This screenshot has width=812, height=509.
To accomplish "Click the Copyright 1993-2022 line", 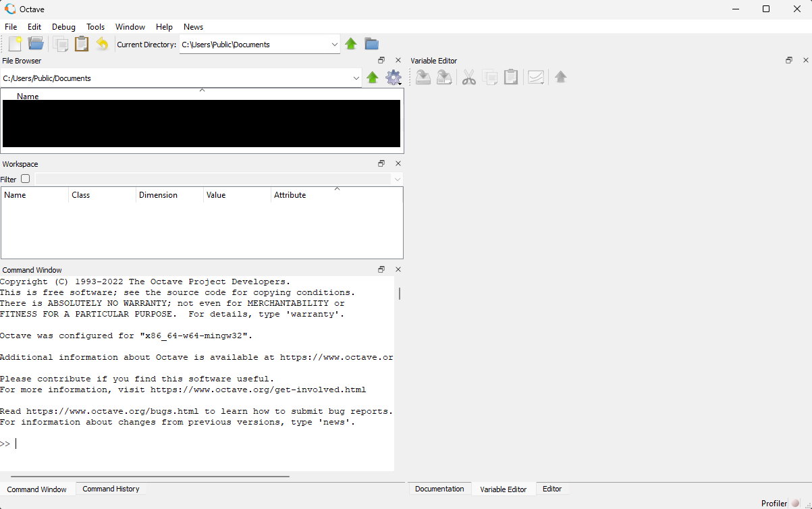I will [x=145, y=282].
